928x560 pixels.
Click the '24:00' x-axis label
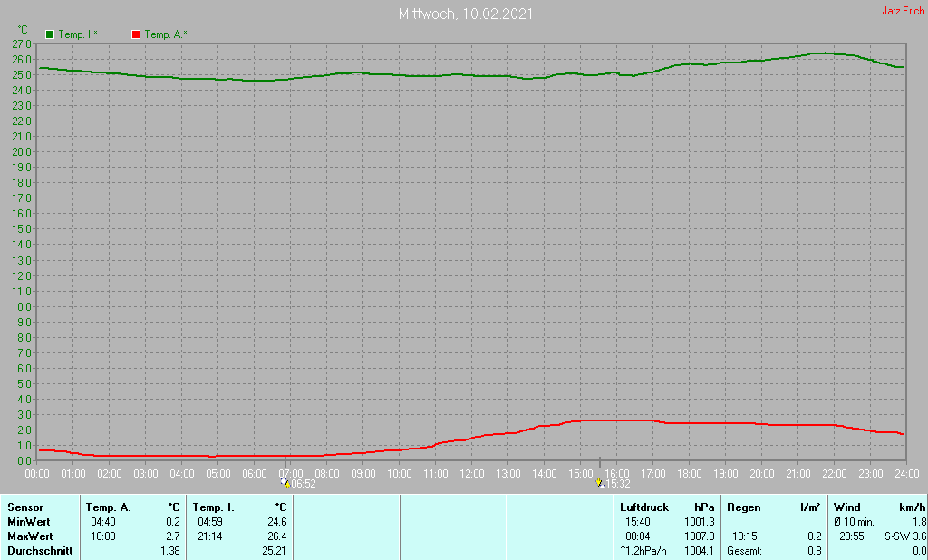(906, 474)
